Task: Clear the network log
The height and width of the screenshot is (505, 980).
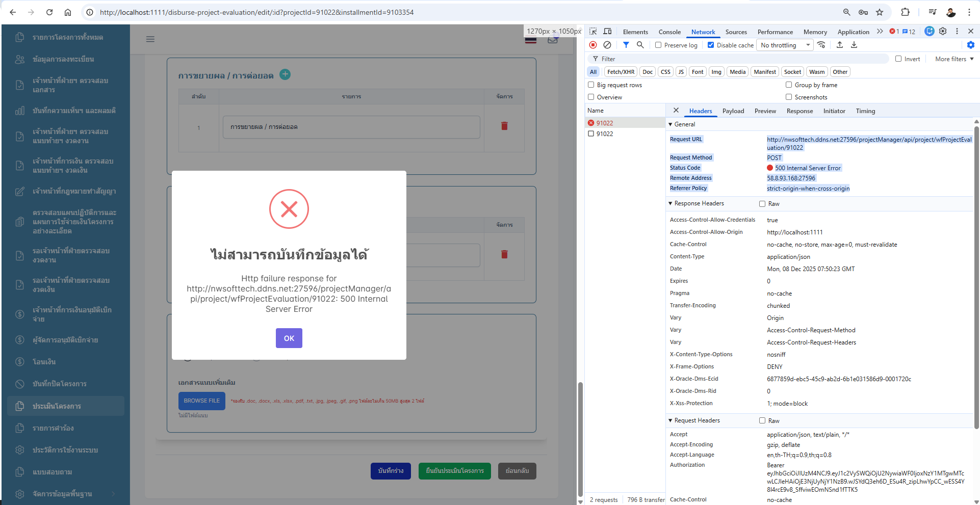Action: point(607,45)
